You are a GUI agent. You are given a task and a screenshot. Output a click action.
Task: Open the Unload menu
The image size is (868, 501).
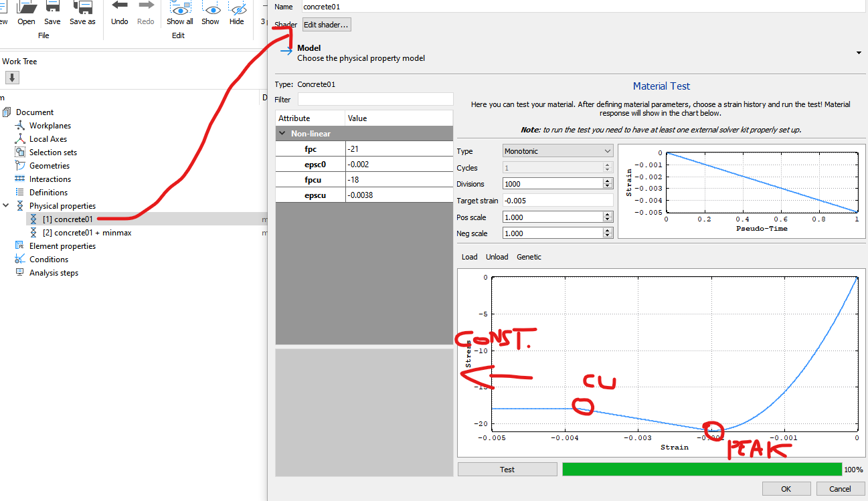497,257
